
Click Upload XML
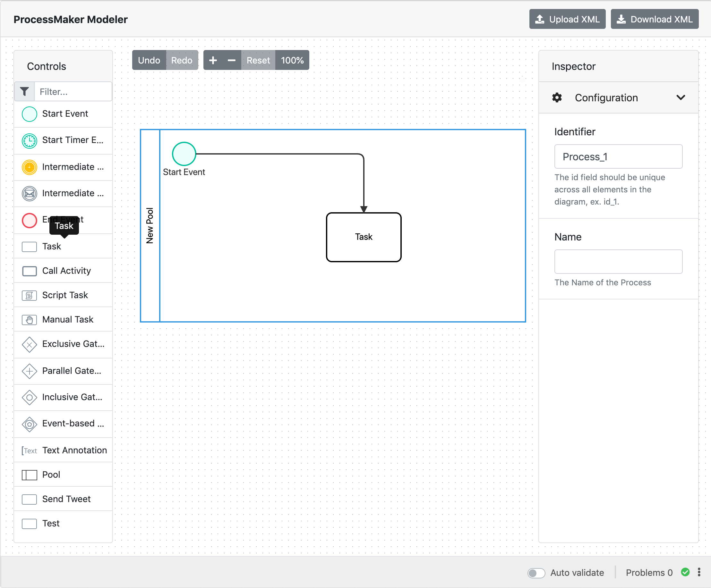coord(567,19)
